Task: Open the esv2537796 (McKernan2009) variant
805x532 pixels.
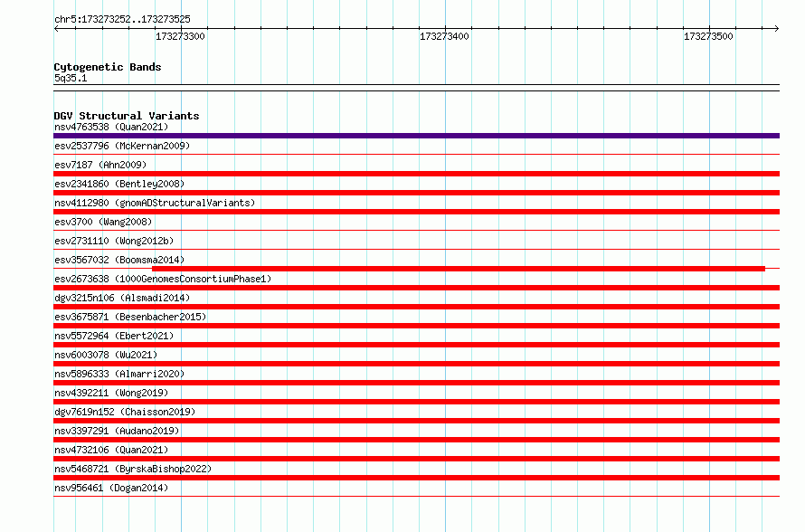Action: [x=122, y=146]
